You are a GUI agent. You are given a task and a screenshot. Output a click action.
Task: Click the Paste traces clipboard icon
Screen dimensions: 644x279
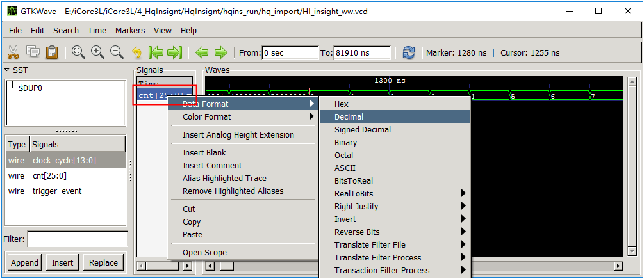tap(53, 52)
